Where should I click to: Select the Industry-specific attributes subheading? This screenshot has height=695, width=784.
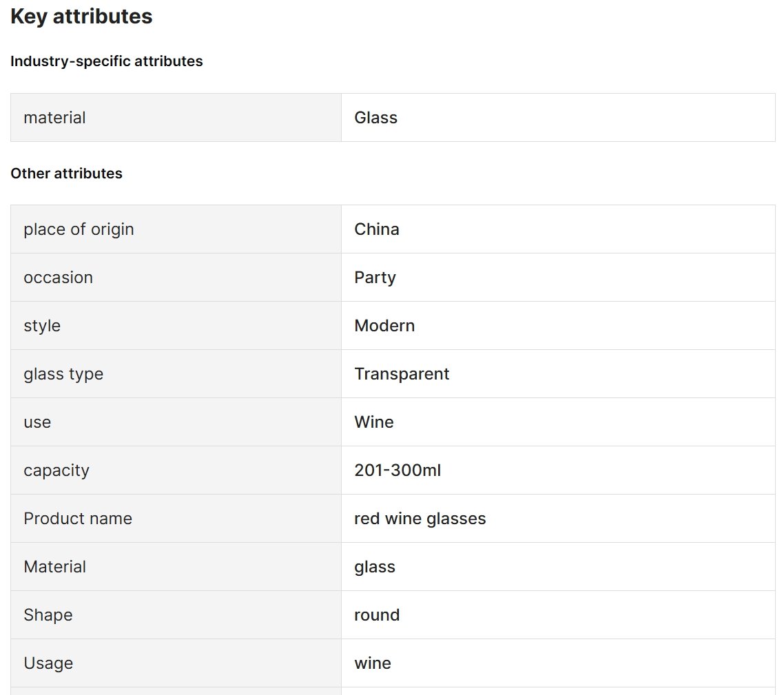click(x=107, y=61)
